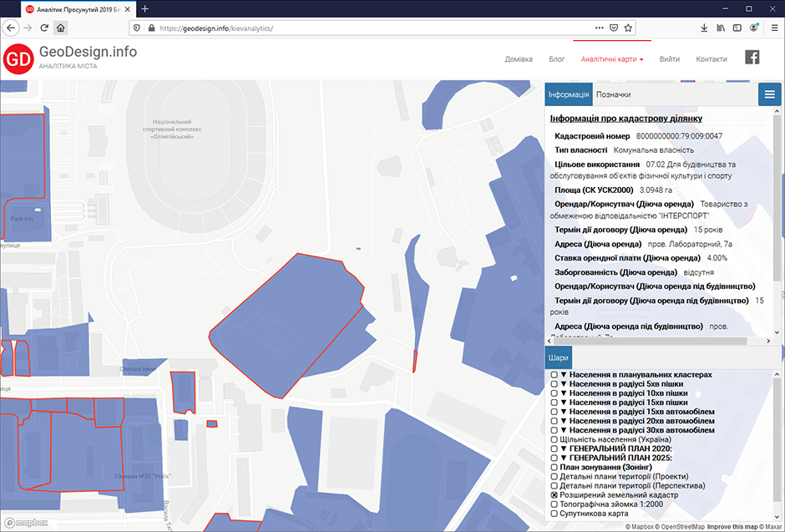Switch to the Позначки tab
Viewport: 785px width, 532px height.
coord(613,94)
